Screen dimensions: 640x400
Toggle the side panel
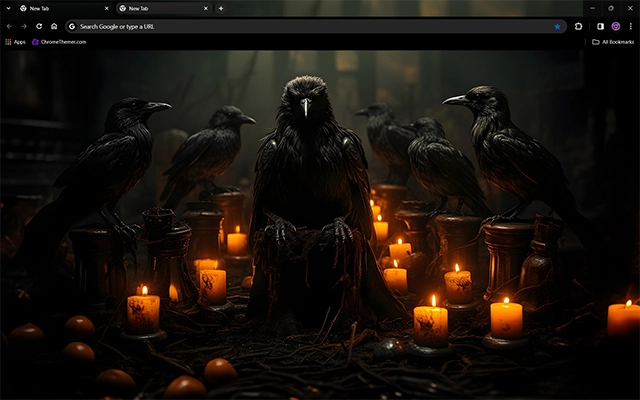[600, 27]
